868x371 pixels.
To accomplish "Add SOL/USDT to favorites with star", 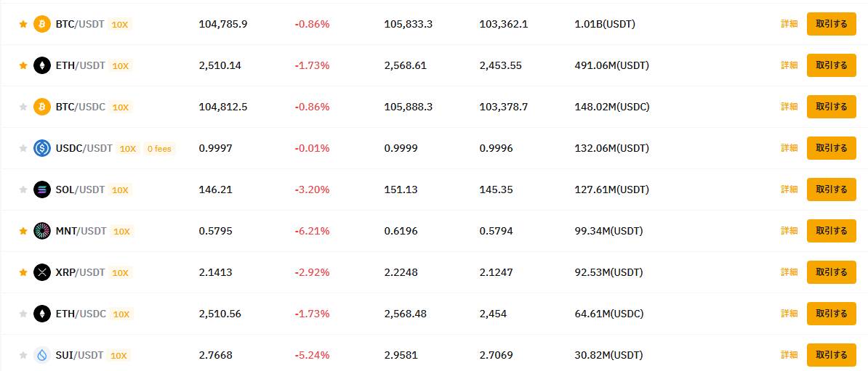I will [x=23, y=189].
